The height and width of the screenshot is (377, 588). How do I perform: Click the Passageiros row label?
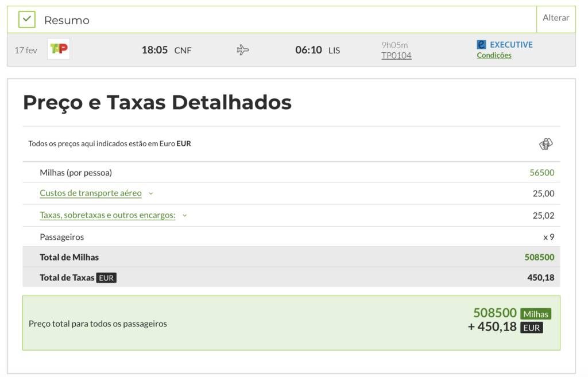click(62, 237)
